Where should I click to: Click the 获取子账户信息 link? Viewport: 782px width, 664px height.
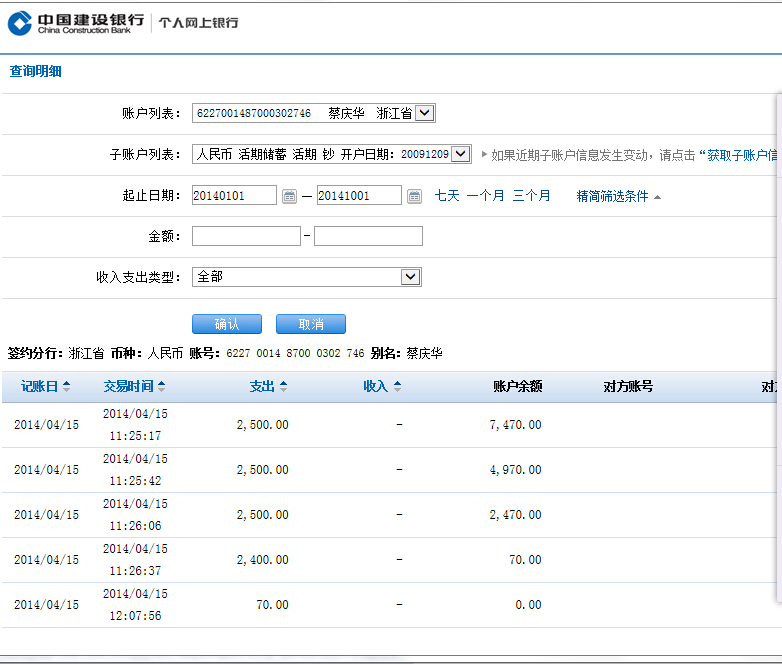point(741,155)
